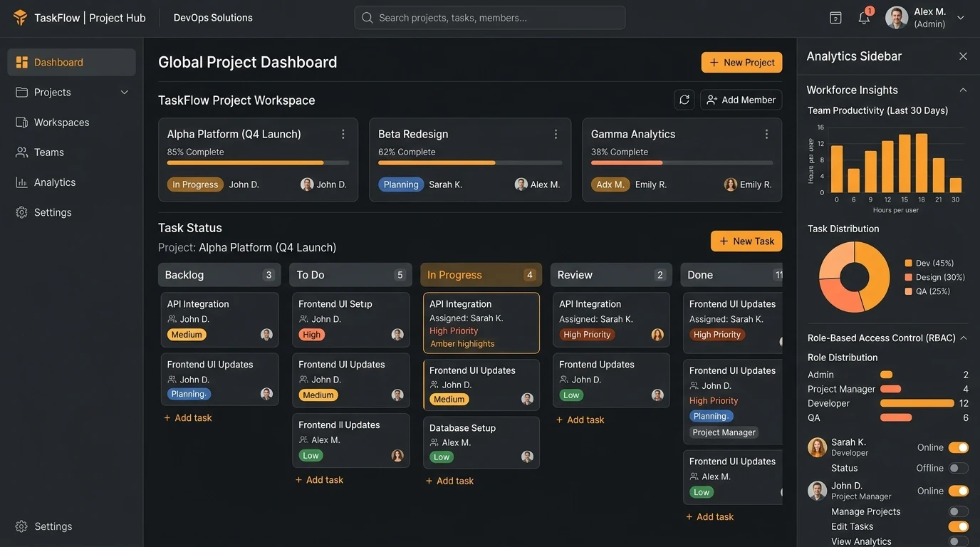Viewport: 980px width, 547px height.
Task: Select the Review column header
Action: (x=612, y=275)
